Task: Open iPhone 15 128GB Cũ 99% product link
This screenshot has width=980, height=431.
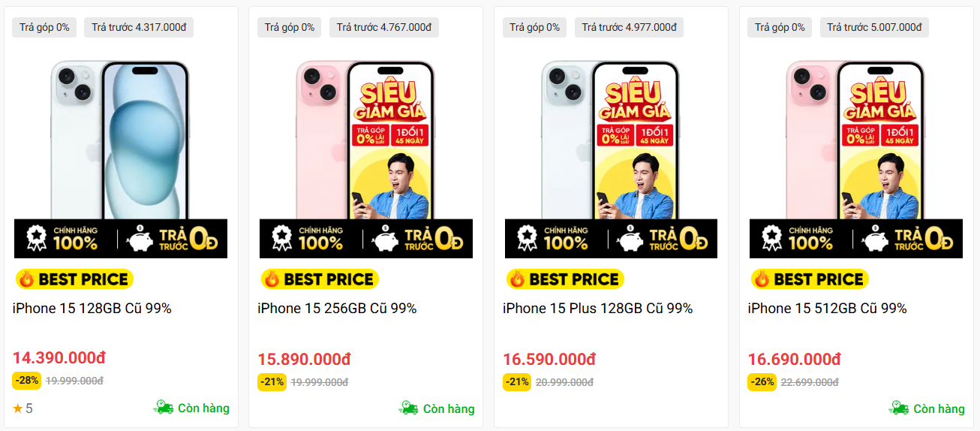Action: [92, 309]
